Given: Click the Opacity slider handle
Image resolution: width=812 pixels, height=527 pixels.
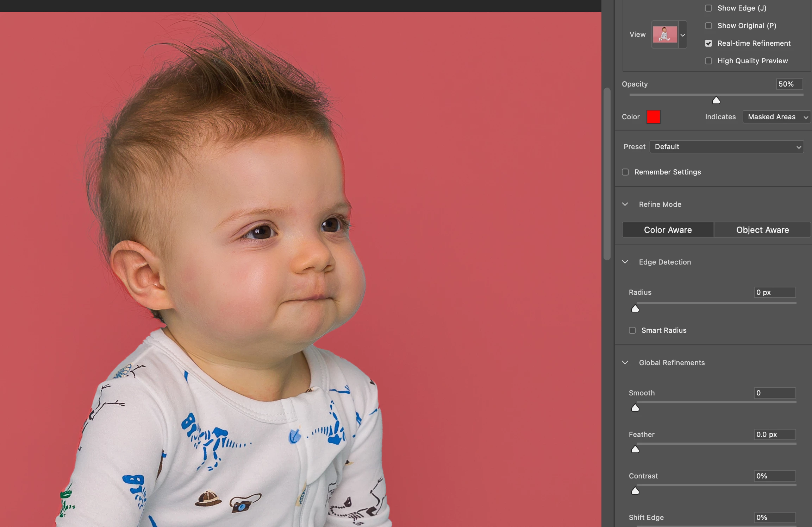Looking at the screenshot, I should pos(716,101).
